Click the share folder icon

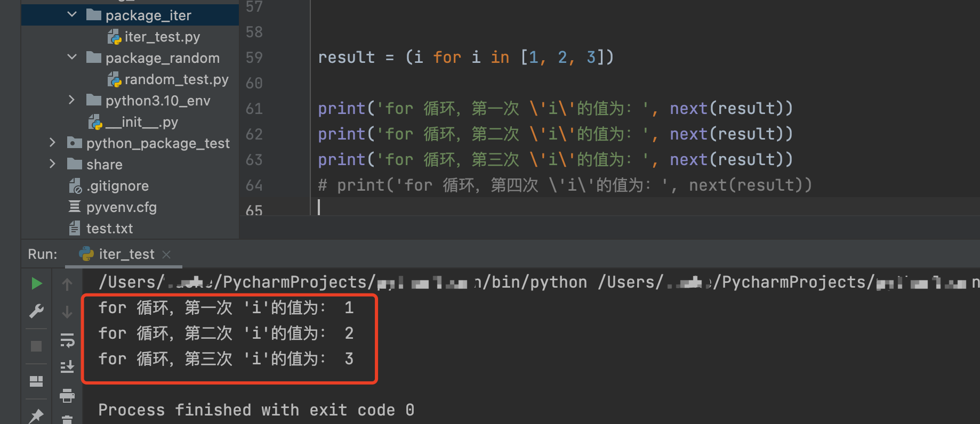click(x=75, y=164)
